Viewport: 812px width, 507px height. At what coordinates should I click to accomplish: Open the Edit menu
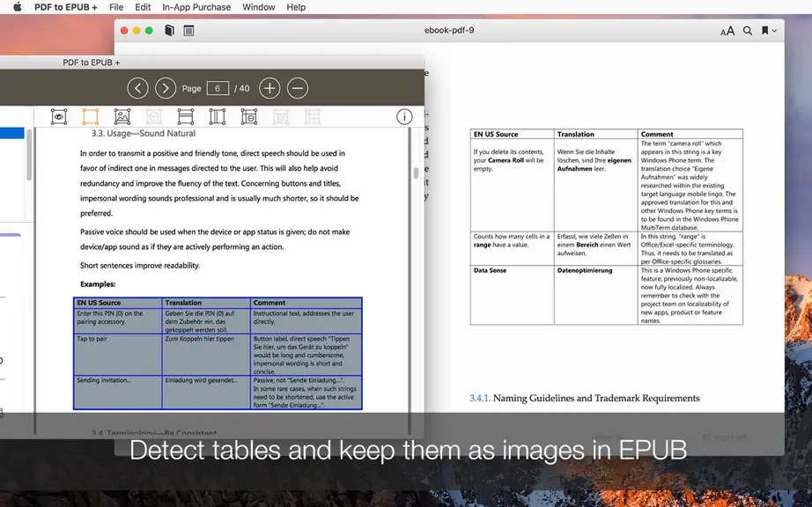(143, 7)
